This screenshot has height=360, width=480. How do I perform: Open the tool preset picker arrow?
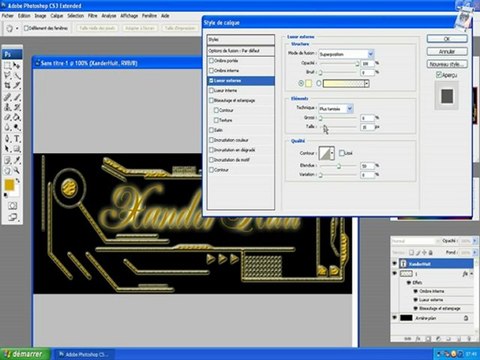tap(17, 29)
